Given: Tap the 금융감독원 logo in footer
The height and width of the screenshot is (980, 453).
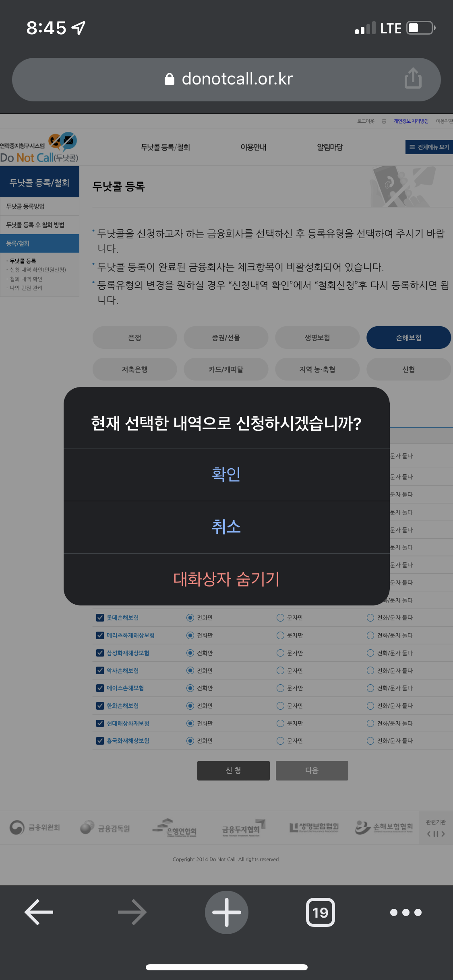Looking at the screenshot, I should [105, 828].
